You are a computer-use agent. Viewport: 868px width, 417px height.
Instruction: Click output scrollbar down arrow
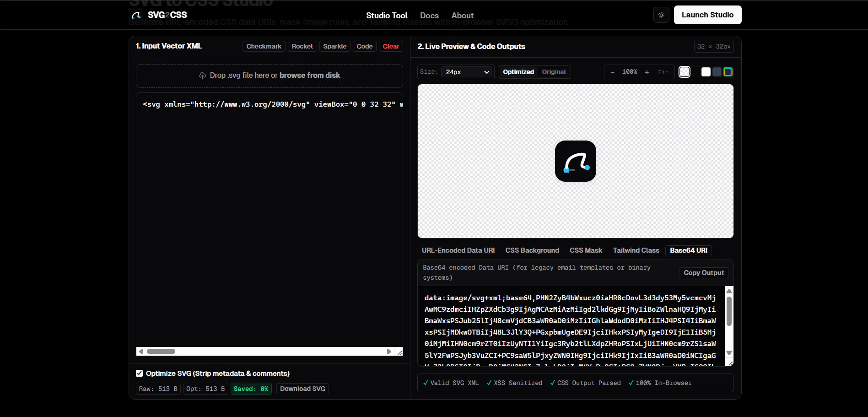[x=729, y=353]
